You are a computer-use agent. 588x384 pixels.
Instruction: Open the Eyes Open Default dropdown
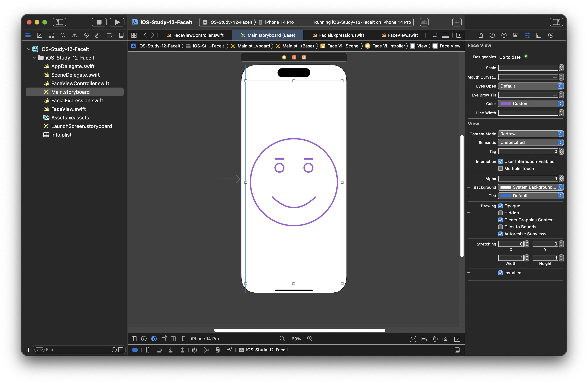pos(530,86)
